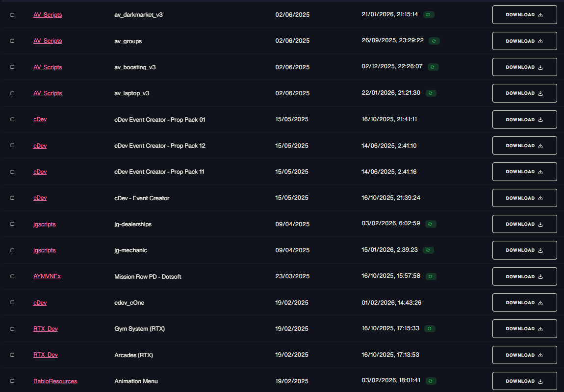Click green update badge on Mission Row PD row

431,276
